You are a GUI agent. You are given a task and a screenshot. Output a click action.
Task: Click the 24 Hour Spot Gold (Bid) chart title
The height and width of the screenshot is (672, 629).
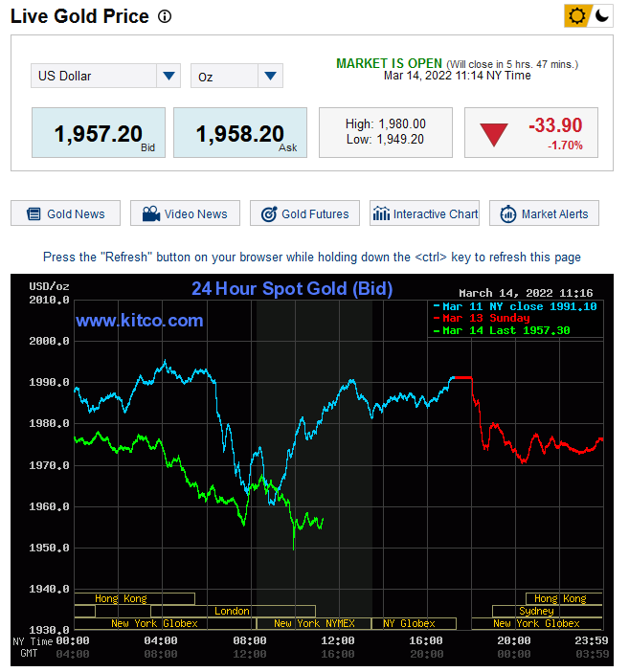click(x=292, y=289)
